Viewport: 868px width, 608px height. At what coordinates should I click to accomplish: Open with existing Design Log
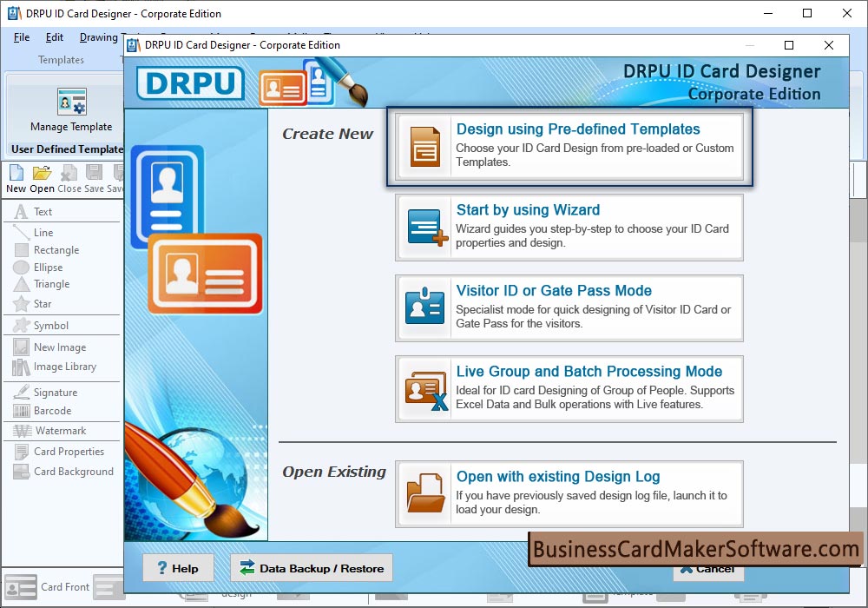click(569, 494)
